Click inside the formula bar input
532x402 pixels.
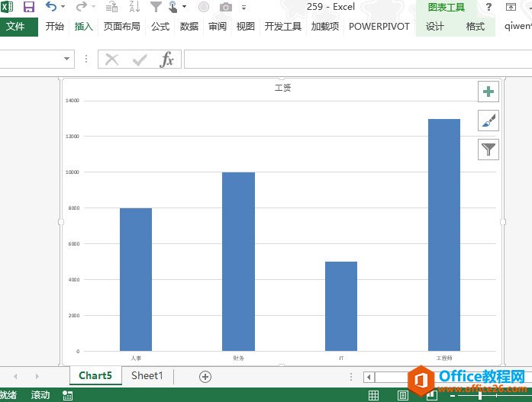[x=351, y=59]
